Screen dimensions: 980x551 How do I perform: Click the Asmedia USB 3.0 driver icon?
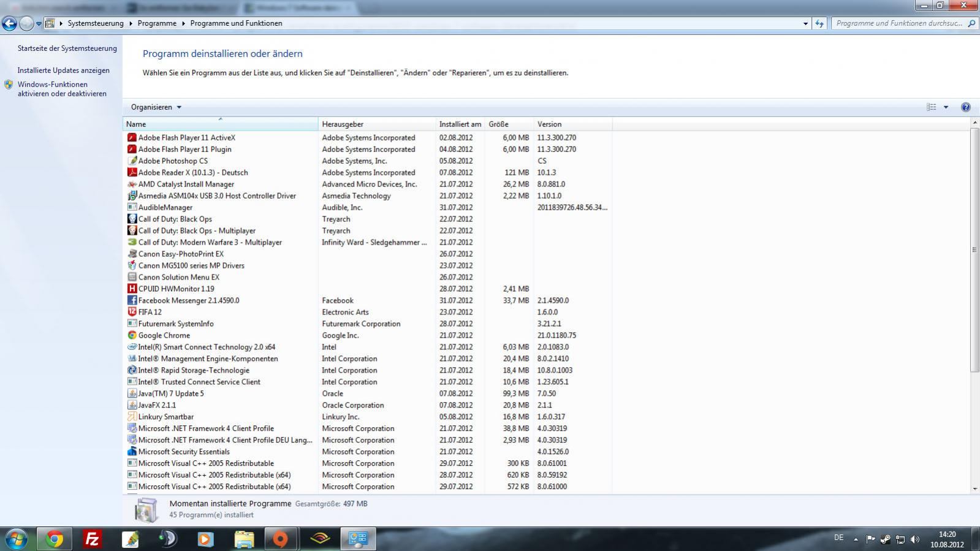[x=132, y=196]
